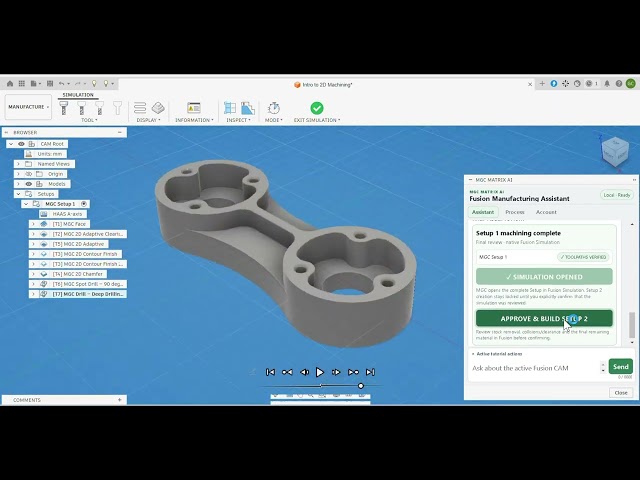This screenshot has width=640, height=480.
Task: Click the simulation timeline slider handle
Action: [x=361, y=386]
